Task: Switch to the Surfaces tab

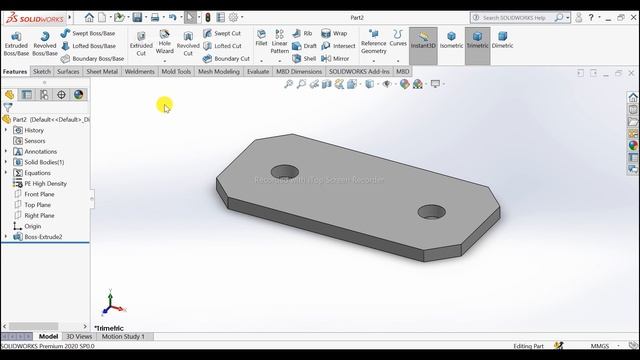Action: pyautogui.click(x=68, y=71)
